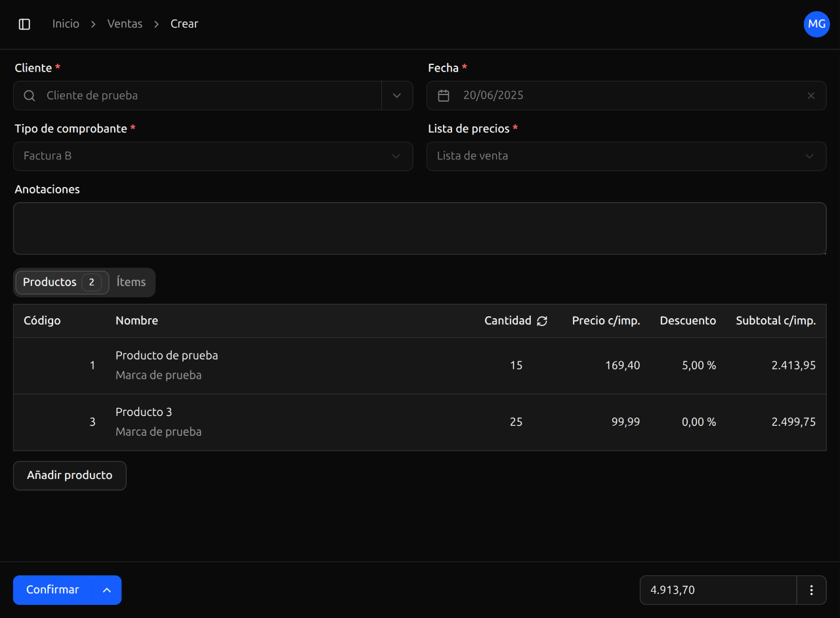Click the calendar icon in Fecha field

(x=444, y=96)
